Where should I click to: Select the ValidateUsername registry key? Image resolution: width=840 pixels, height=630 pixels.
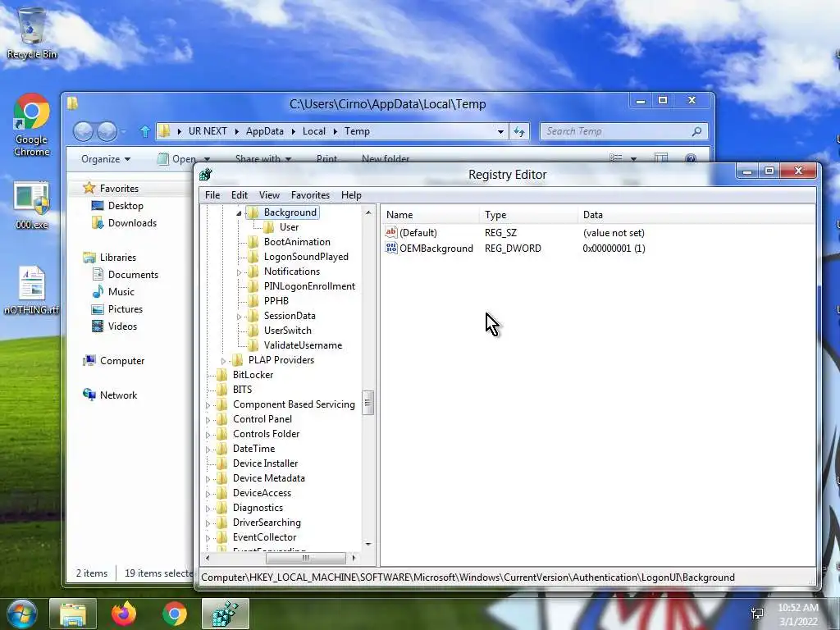pos(303,345)
